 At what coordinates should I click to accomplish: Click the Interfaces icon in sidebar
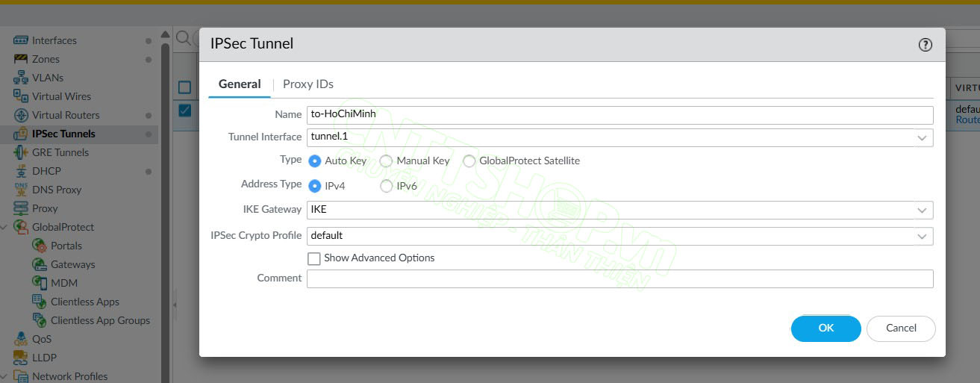(x=20, y=40)
